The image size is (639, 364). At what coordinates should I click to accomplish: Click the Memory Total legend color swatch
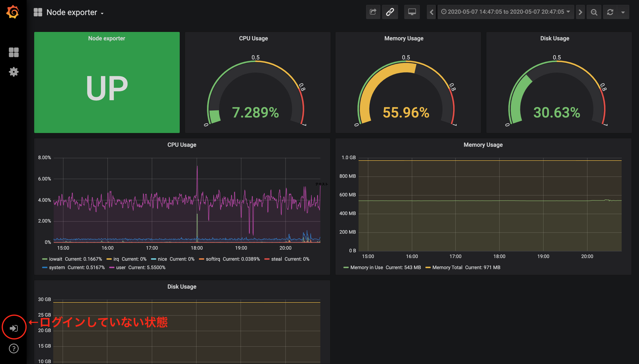428,268
